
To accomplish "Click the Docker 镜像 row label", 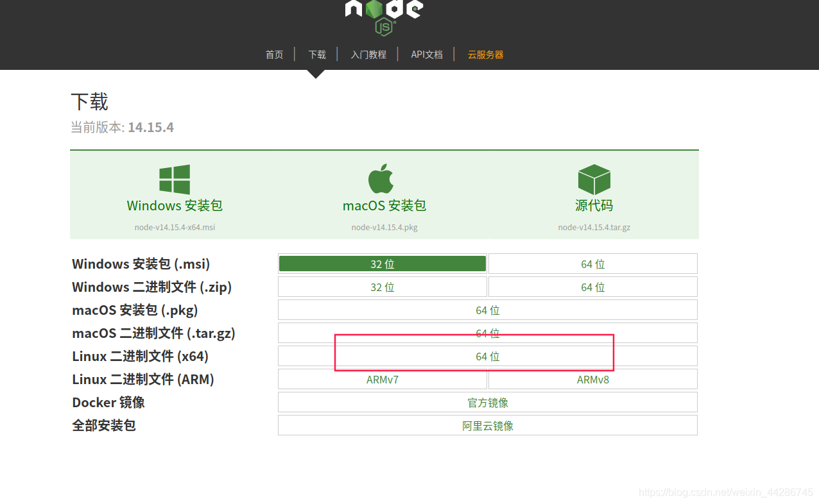I will 108,402.
